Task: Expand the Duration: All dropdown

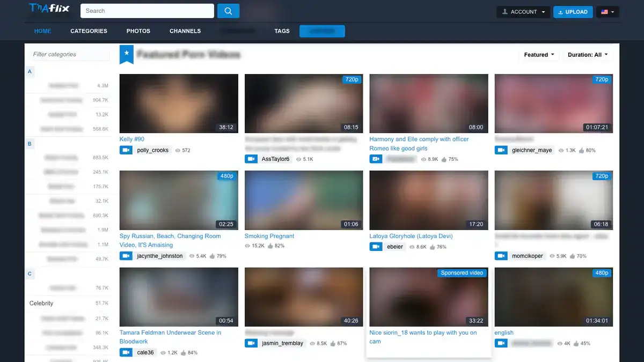Action: (x=588, y=55)
